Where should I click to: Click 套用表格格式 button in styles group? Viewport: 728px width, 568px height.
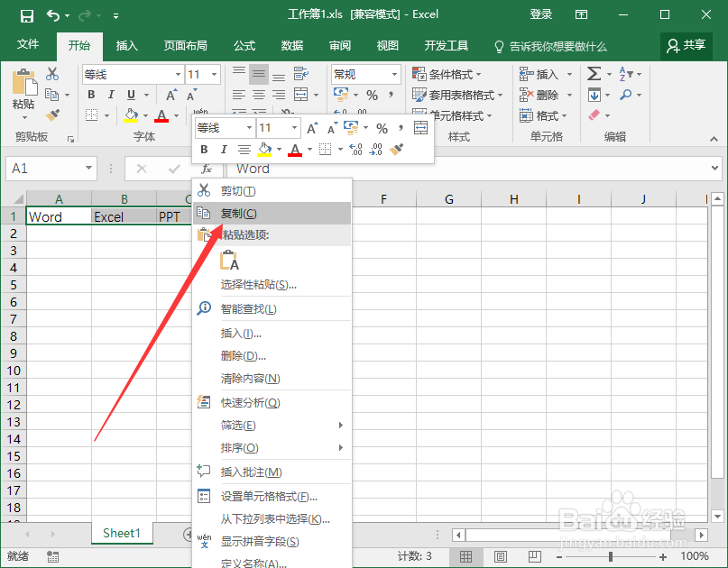(x=457, y=96)
